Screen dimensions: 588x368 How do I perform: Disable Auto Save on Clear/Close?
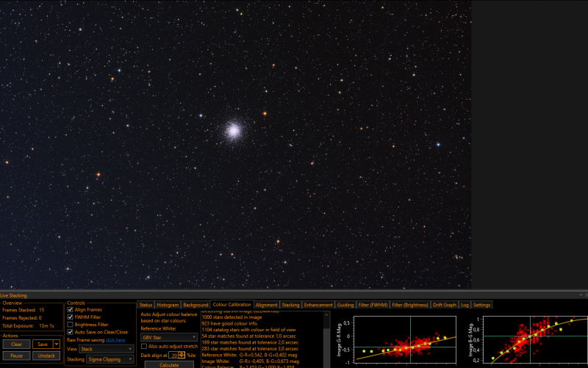tap(70, 332)
